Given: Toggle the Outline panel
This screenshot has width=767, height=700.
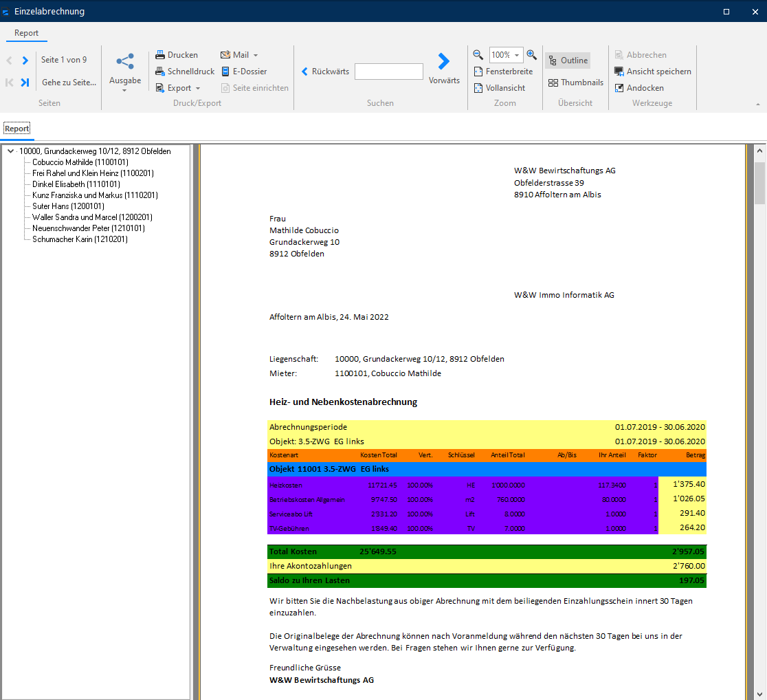Looking at the screenshot, I should point(568,61).
